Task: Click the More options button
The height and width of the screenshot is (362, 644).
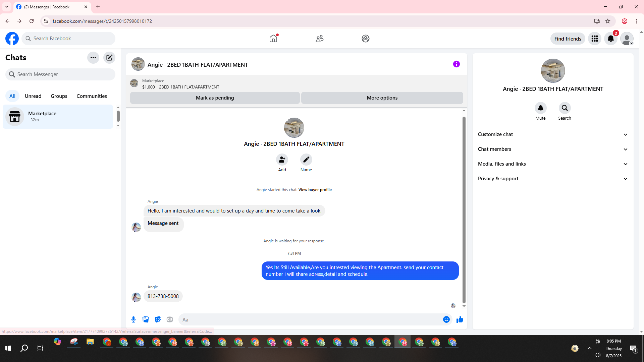Action: 382,98
